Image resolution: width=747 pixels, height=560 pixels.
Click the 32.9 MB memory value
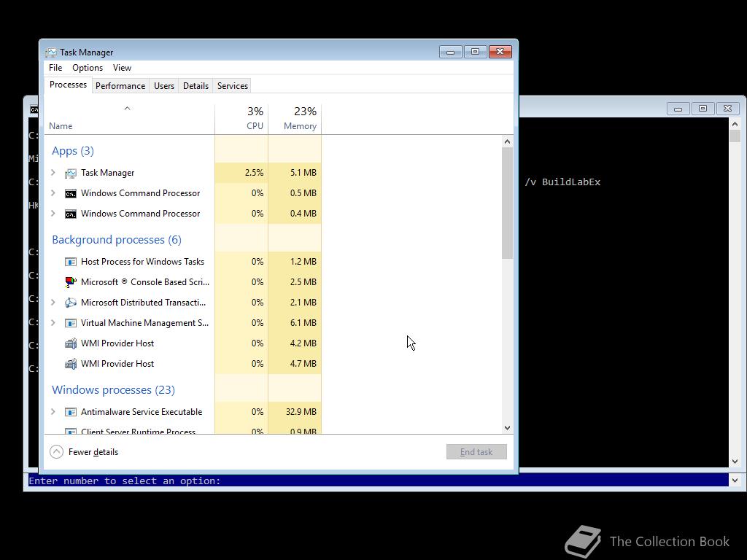click(301, 412)
